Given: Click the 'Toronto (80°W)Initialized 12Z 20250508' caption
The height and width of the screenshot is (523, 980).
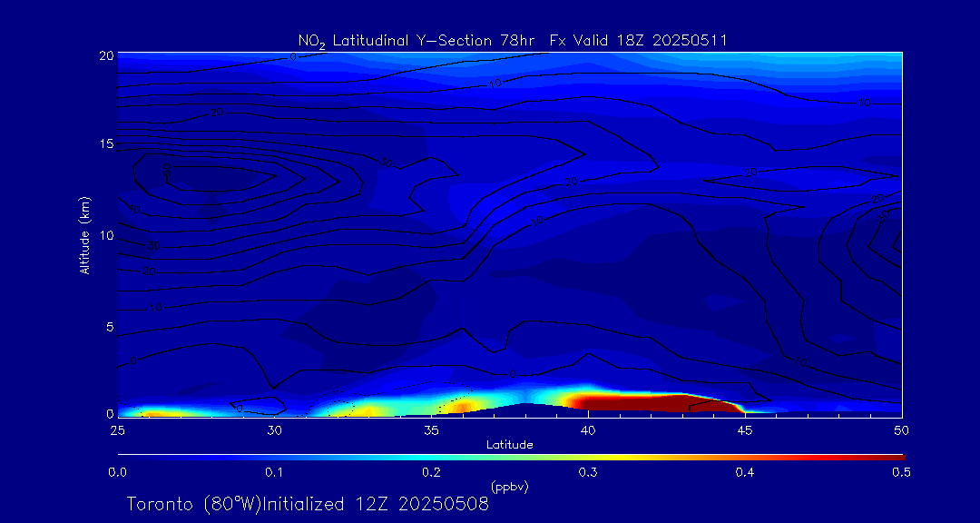Looking at the screenshot, I should pos(308,504).
